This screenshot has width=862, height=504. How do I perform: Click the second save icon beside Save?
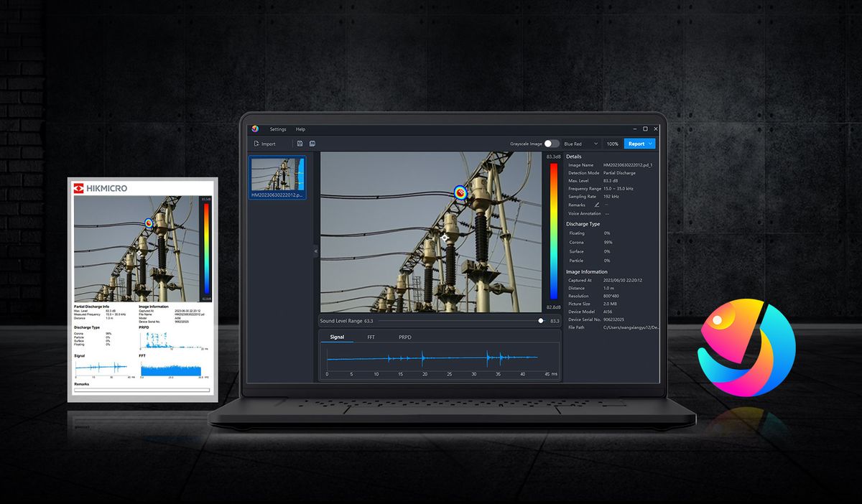click(x=312, y=144)
